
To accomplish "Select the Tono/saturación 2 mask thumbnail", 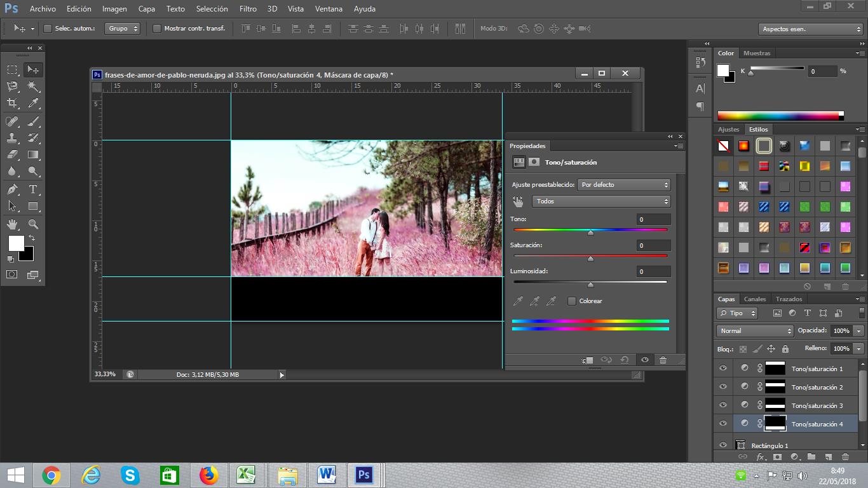I will click(x=775, y=386).
